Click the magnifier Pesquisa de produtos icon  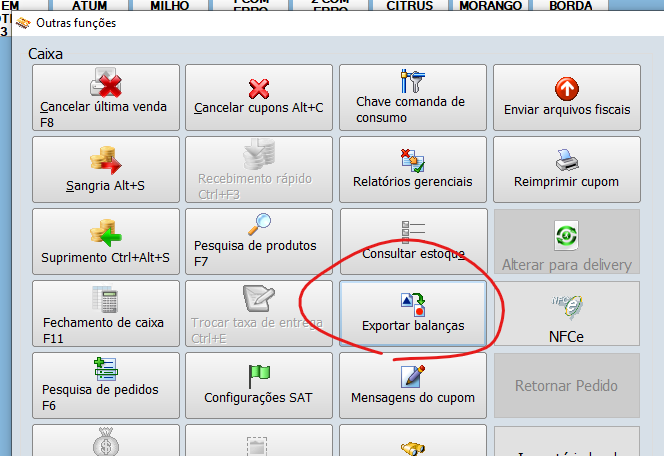259,224
